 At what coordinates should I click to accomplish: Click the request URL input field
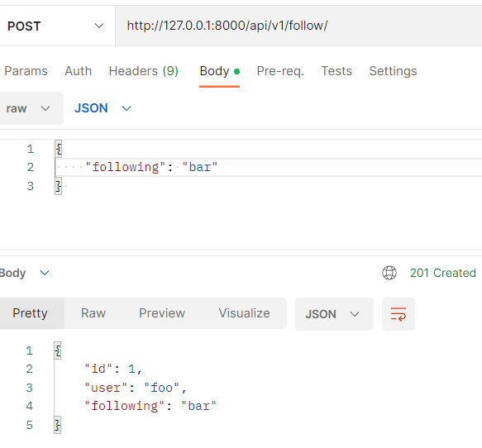click(298, 26)
